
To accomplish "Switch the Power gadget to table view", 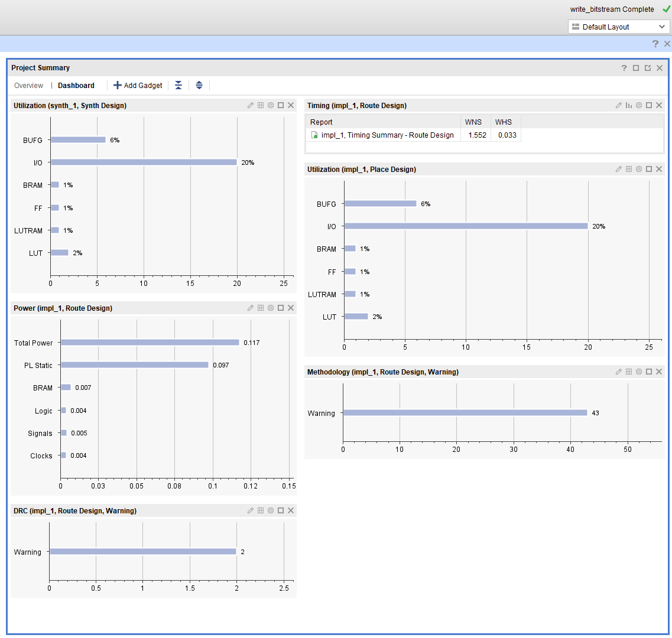I will coord(261,308).
